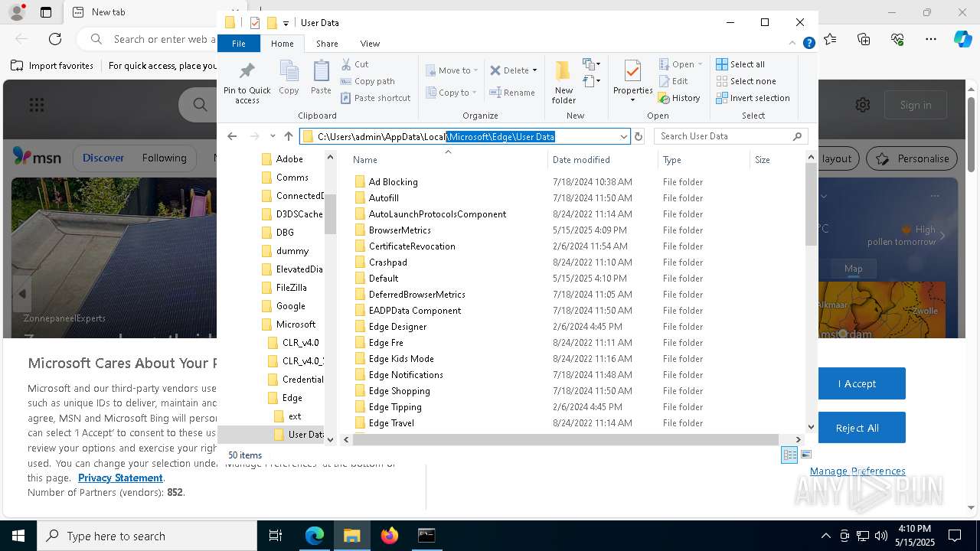Switch to large icons view button
Screen dimensions: 980x551
(805, 455)
